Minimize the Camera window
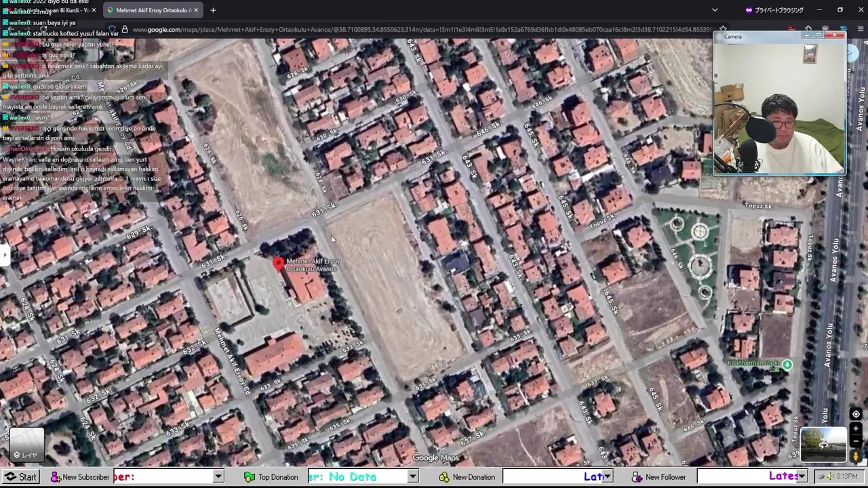868x488 pixels. tap(807, 35)
